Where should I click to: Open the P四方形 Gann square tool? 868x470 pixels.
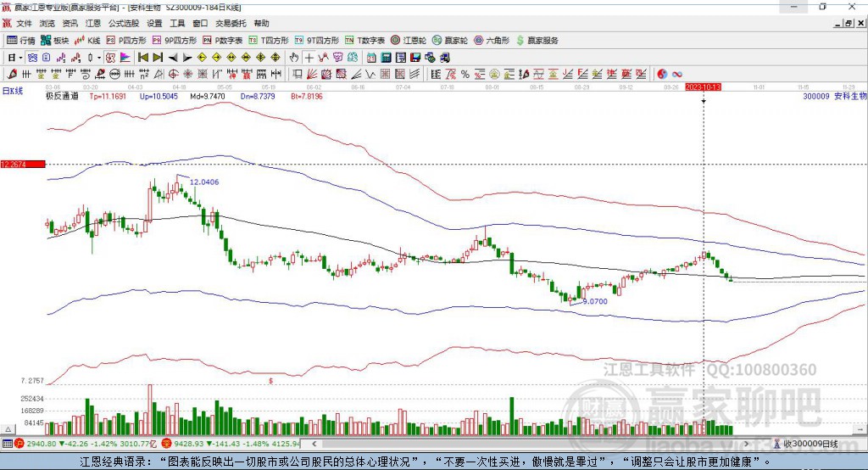126,41
